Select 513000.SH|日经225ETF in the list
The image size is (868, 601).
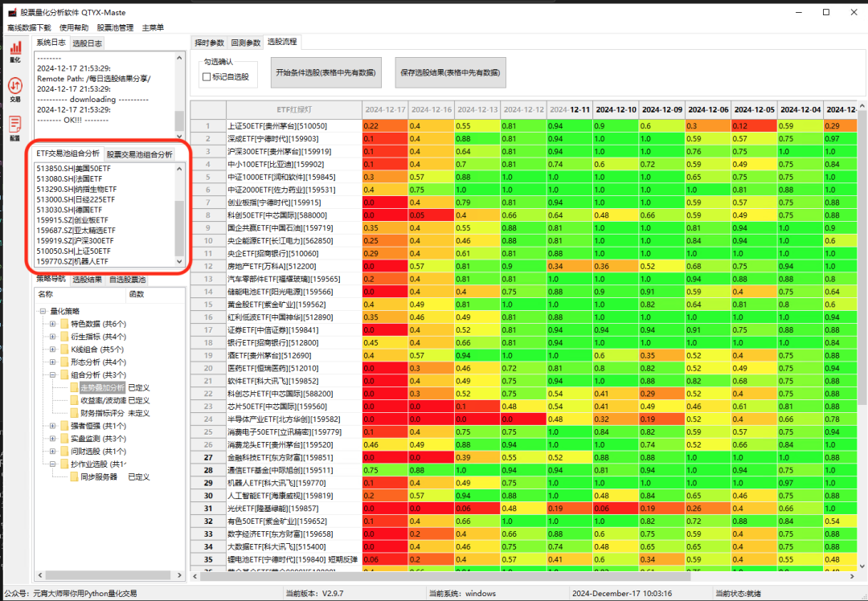coord(76,199)
